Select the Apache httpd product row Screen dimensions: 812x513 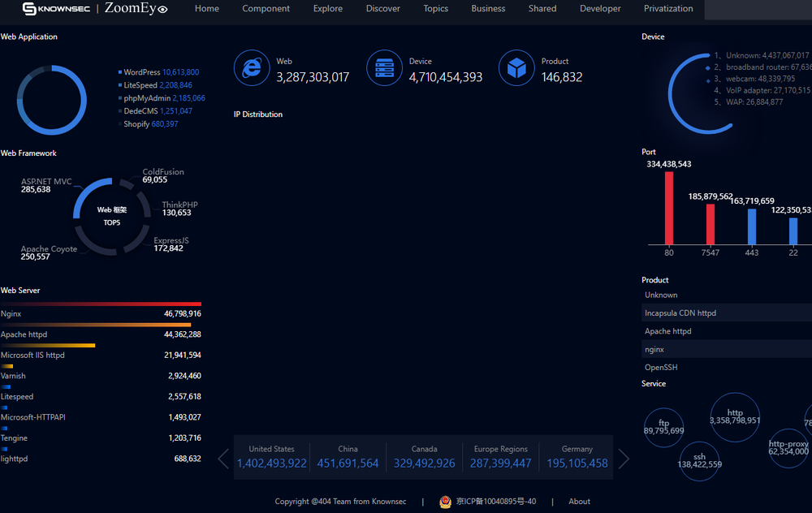pos(727,331)
